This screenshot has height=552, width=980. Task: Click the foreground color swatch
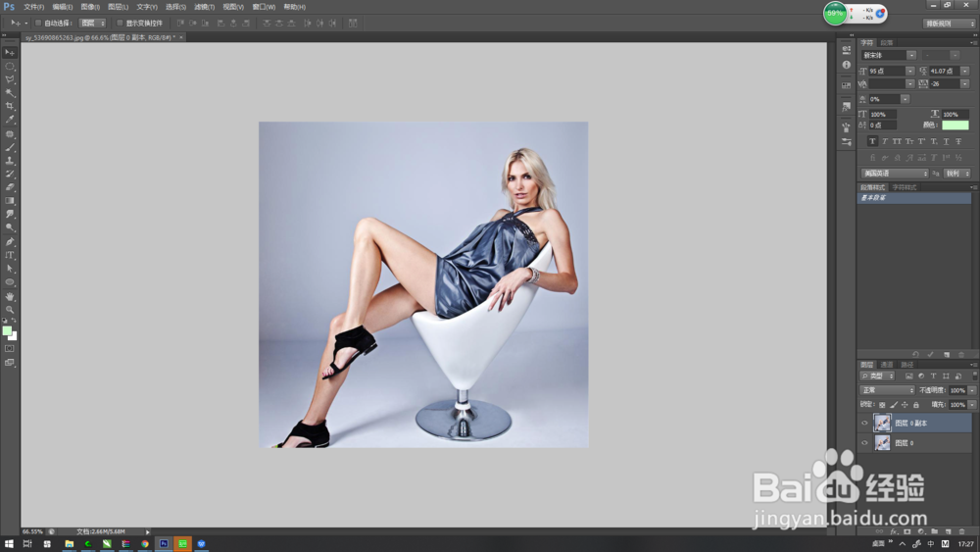click(x=7, y=330)
